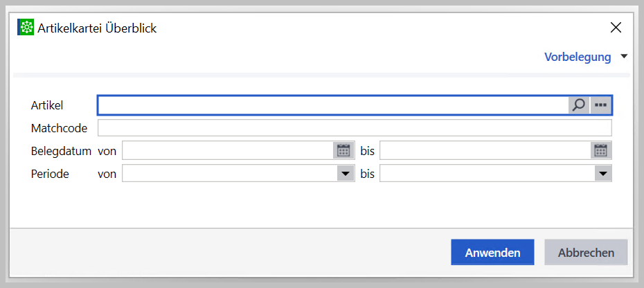Click into the Matchcode text field
This screenshot has height=288, width=644.
(x=355, y=128)
